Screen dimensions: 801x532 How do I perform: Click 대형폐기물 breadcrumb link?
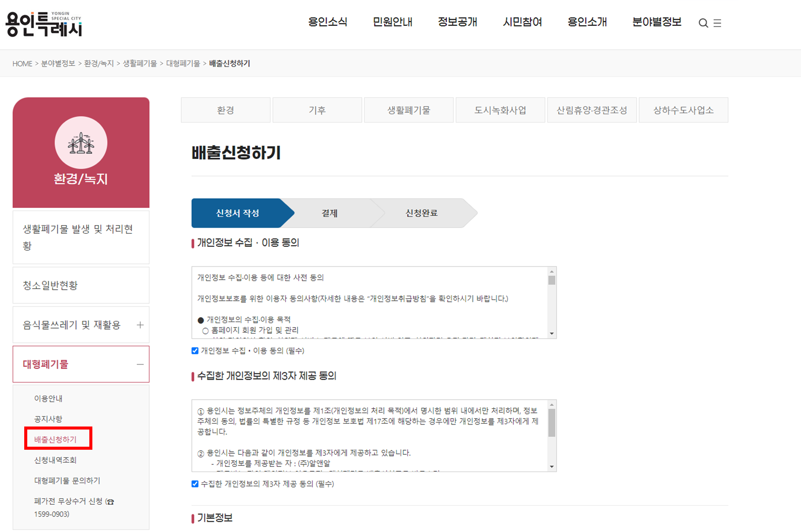point(183,64)
